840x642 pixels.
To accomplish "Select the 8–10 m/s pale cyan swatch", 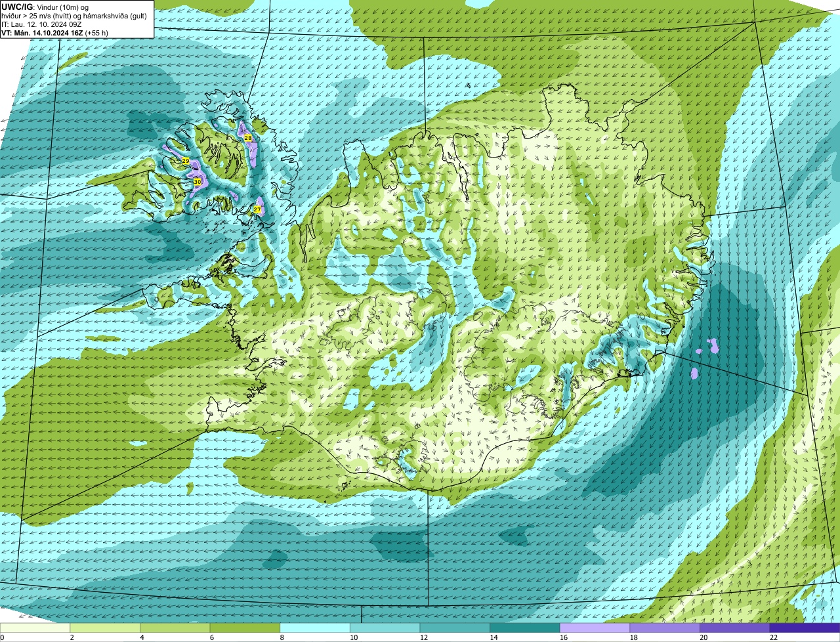I will point(315,628).
